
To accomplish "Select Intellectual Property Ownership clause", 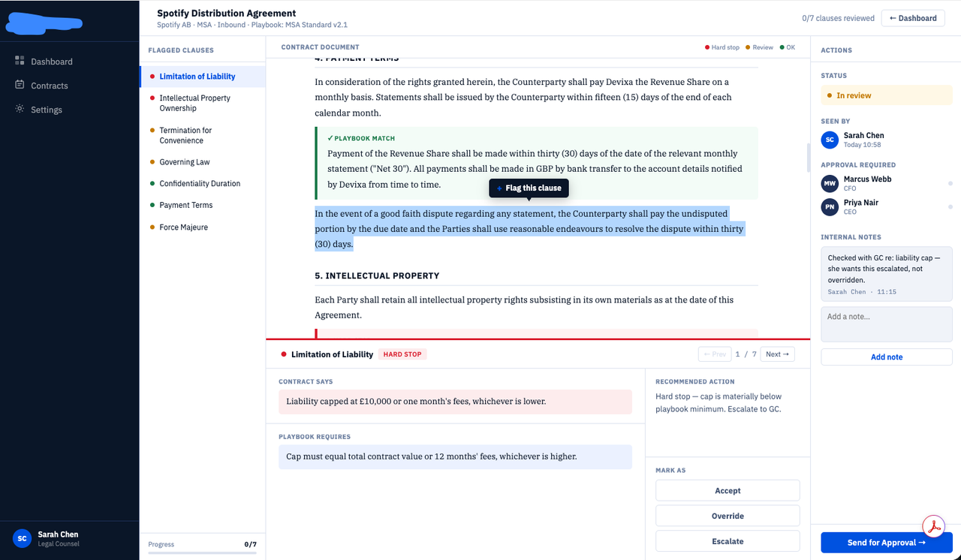I will [x=202, y=103].
